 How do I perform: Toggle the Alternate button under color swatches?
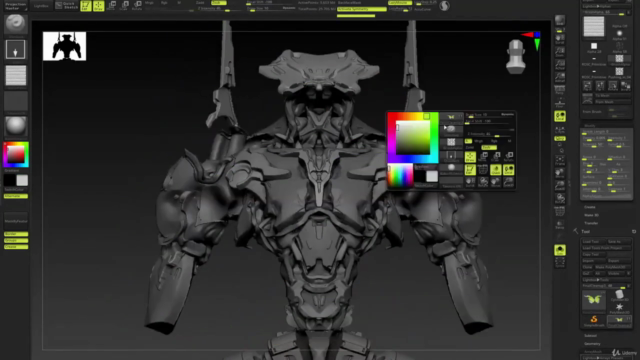tap(16, 196)
